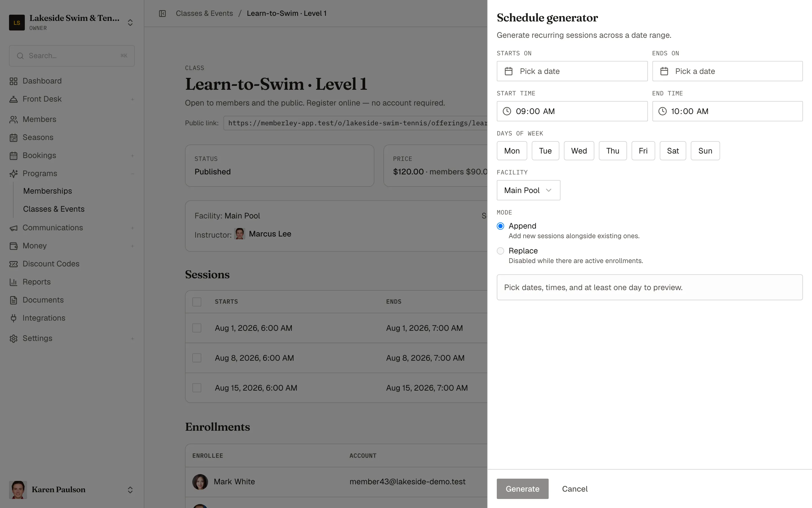Expand the Communications submenu
The image size is (812, 508).
(133, 228)
